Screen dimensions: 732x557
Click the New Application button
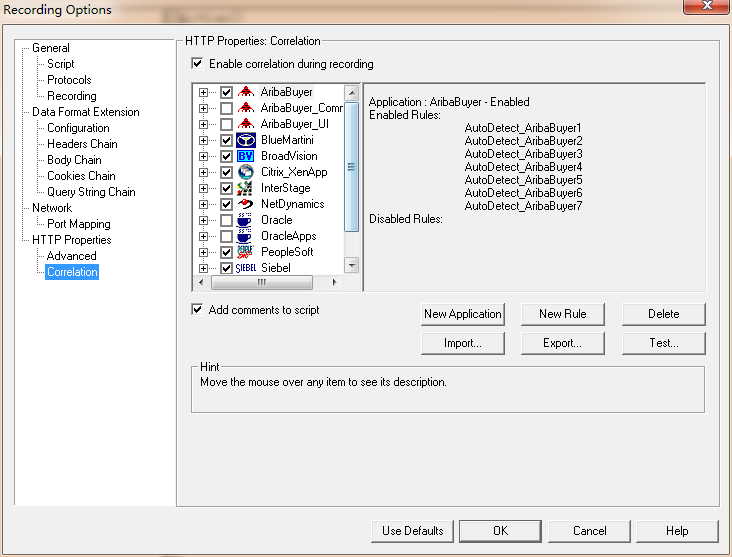463,314
